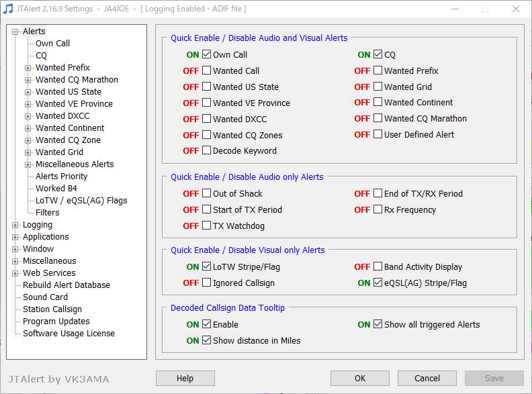Viewport: 532px width, 394px height.
Task: Uncheck eQSL(AG) Stripe/Flag checkbox
Action: 378,283
